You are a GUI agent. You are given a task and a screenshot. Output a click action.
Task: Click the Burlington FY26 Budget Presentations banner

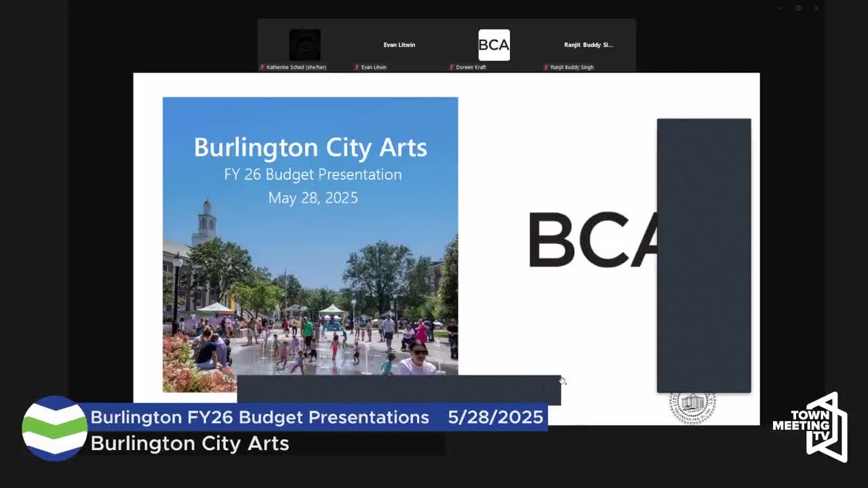(260, 418)
